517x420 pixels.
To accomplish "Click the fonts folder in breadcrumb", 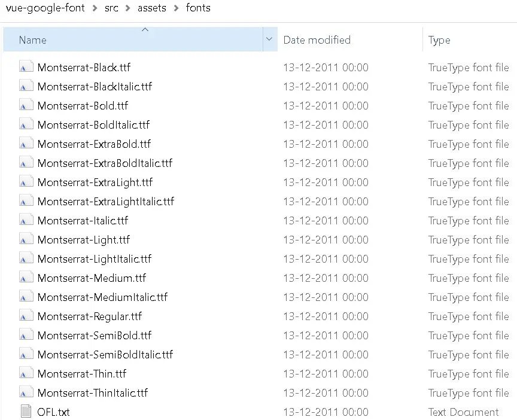I will coord(198,8).
